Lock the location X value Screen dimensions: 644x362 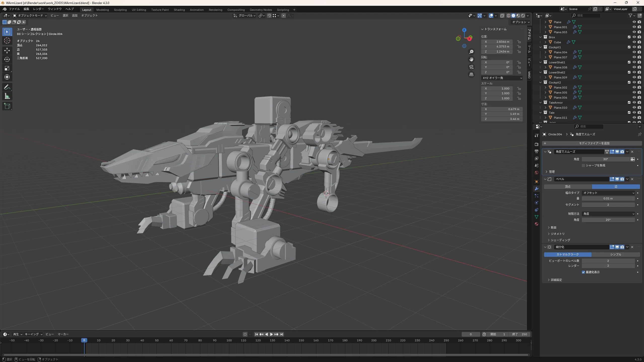pyautogui.click(x=519, y=42)
